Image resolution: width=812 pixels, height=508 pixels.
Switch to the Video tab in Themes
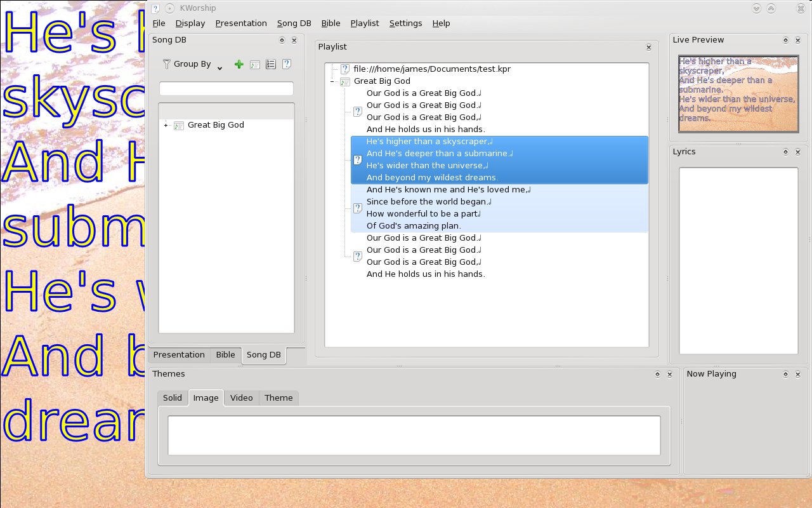[x=241, y=398]
